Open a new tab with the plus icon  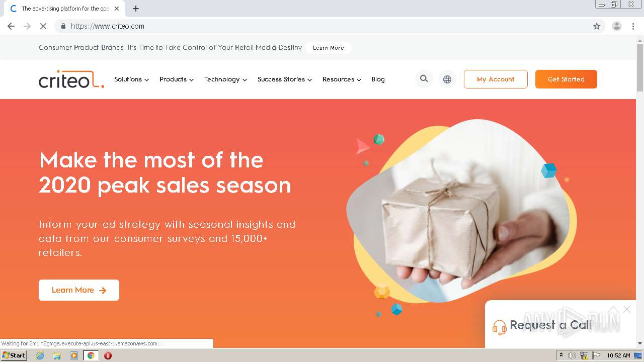pyautogui.click(x=136, y=9)
